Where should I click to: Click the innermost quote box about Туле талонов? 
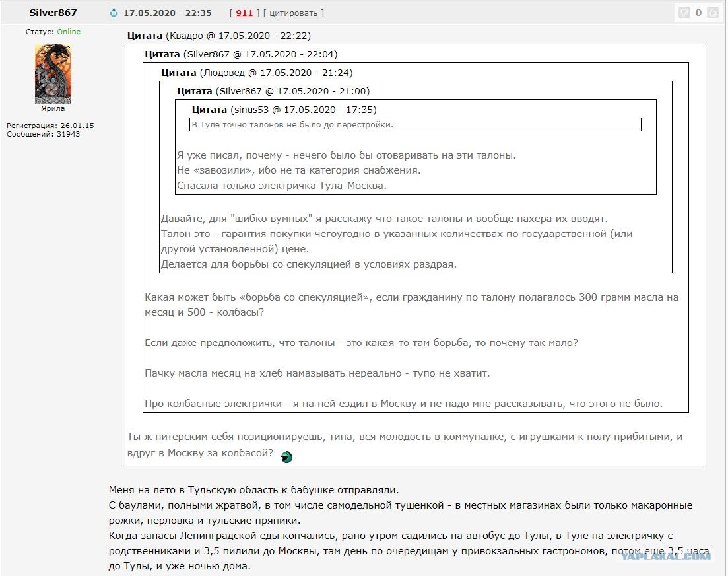pyautogui.click(x=415, y=124)
